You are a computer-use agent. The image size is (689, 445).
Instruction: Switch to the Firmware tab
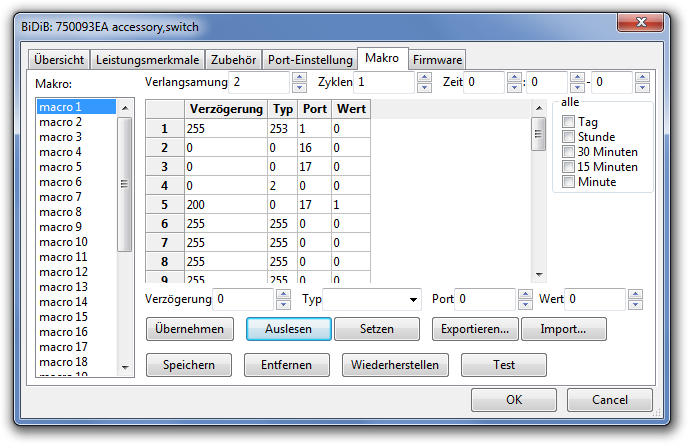pyautogui.click(x=437, y=59)
